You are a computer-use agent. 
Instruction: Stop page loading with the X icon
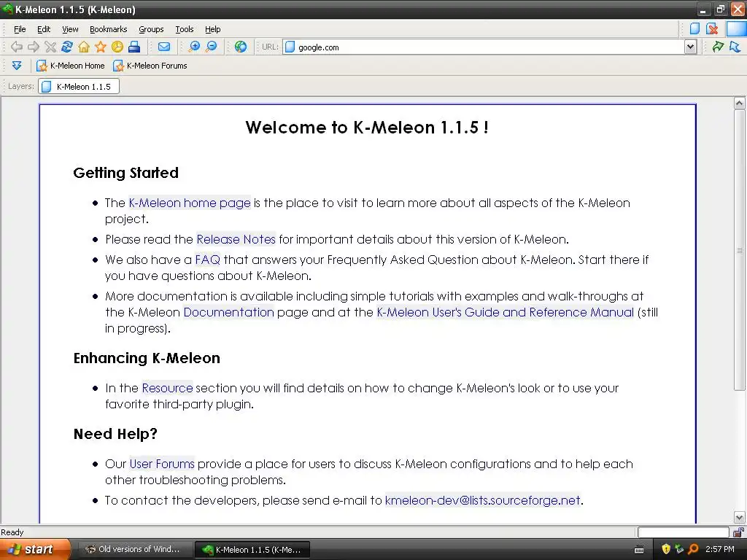(x=50, y=47)
